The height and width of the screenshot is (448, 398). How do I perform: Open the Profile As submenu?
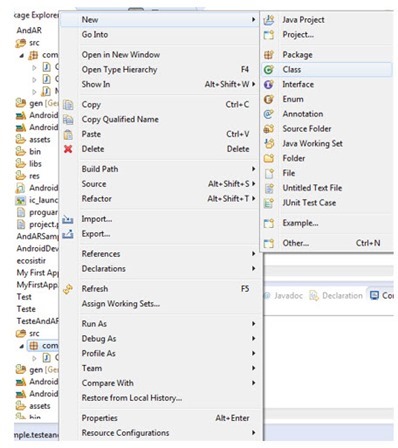[x=98, y=353]
